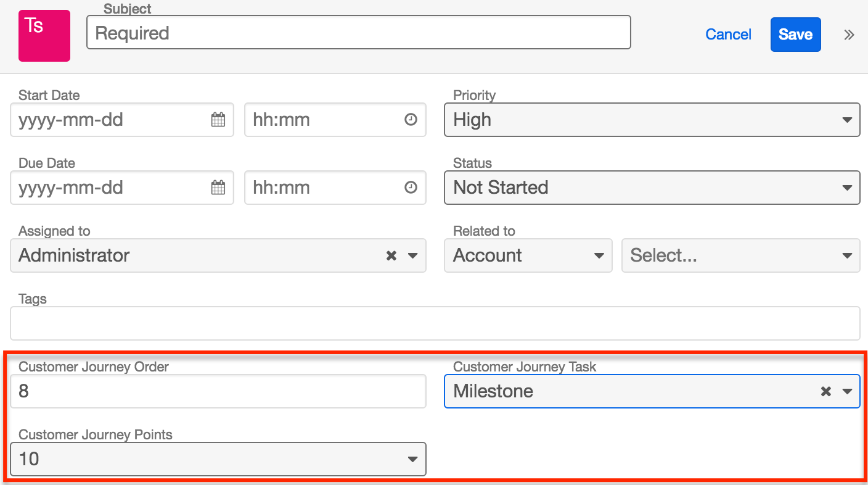Open the Related to record Select dropdown
This screenshot has height=485, width=868.
point(846,255)
